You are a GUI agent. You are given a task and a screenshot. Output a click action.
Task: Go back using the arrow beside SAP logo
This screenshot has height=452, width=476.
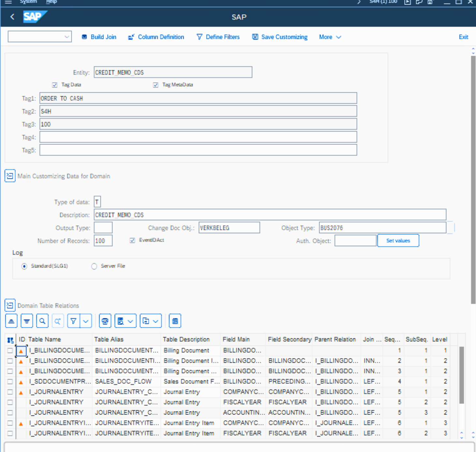tap(12, 17)
